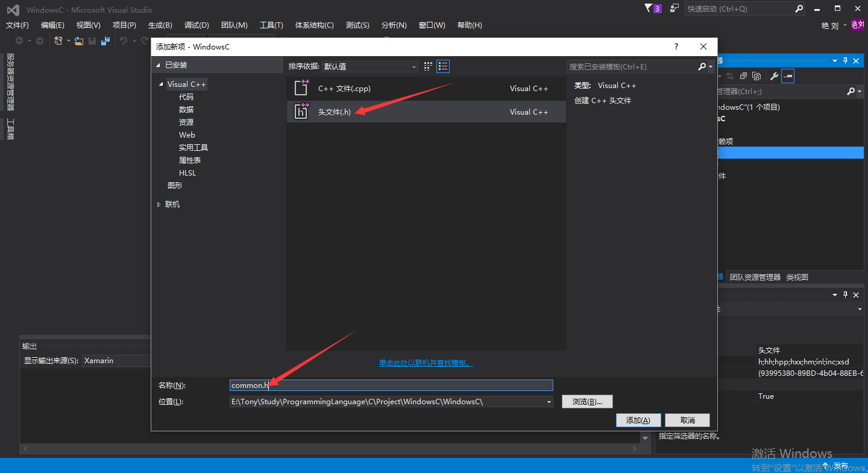Select the C++ 文件(.cpp) template
This screenshot has width=868, height=473.
(426, 88)
